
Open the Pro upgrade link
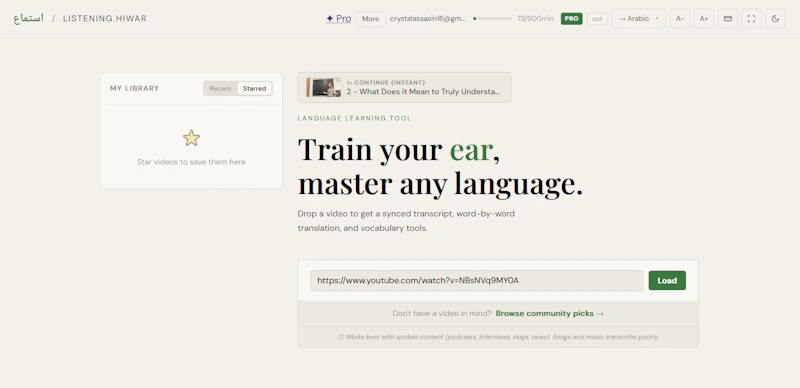338,18
